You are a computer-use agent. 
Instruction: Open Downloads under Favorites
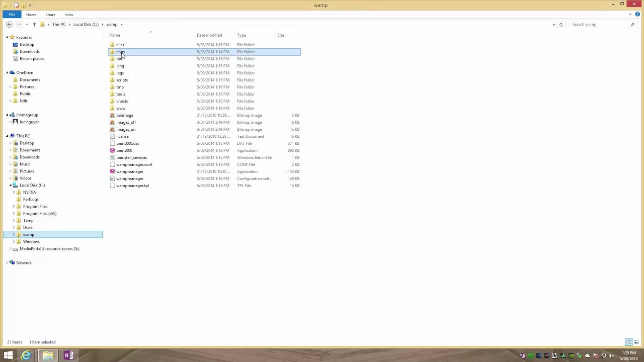[29, 51]
